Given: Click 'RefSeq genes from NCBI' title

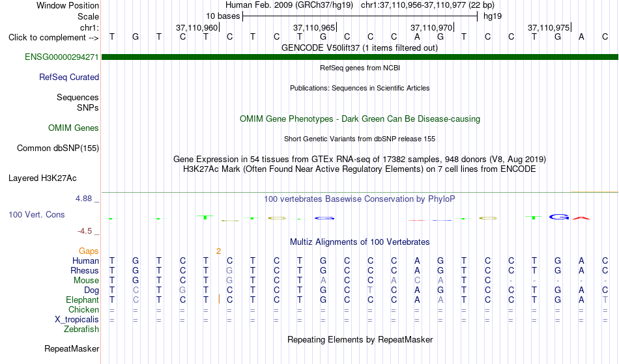Looking at the screenshot, I should [x=360, y=68].
